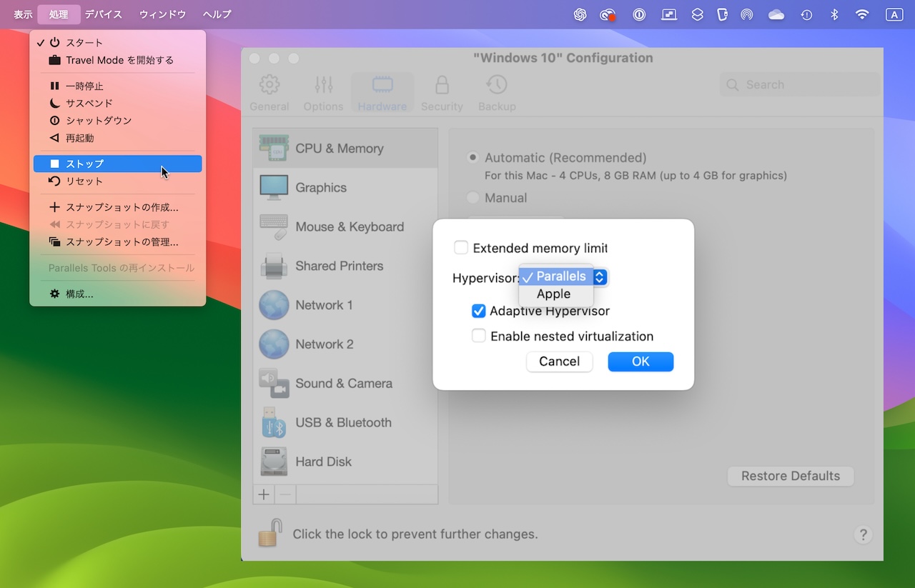915x588 pixels.
Task: Choose Apple in the Hypervisor list
Action: (556, 294)
